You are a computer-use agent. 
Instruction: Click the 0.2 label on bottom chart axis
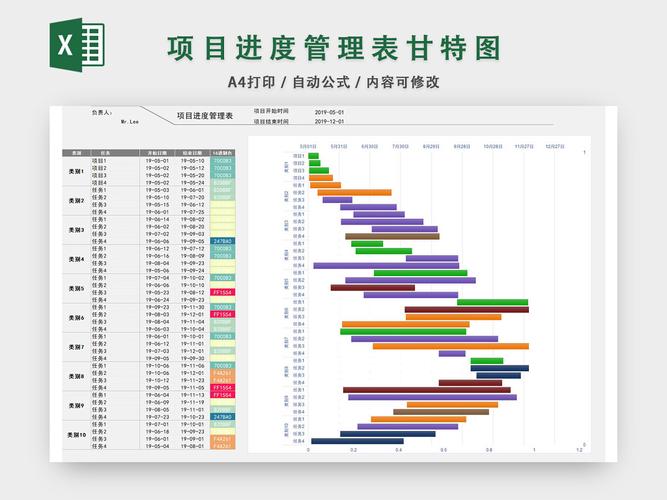click(353, 450)
